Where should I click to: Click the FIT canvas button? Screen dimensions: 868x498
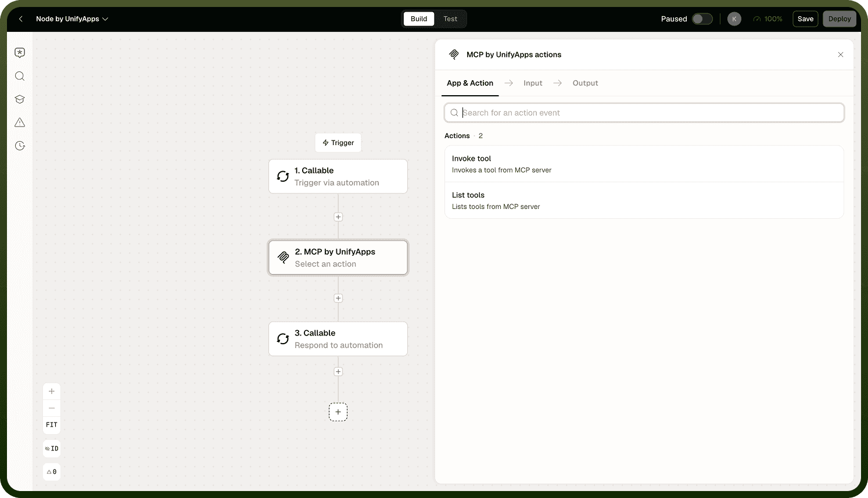point(52,425)
